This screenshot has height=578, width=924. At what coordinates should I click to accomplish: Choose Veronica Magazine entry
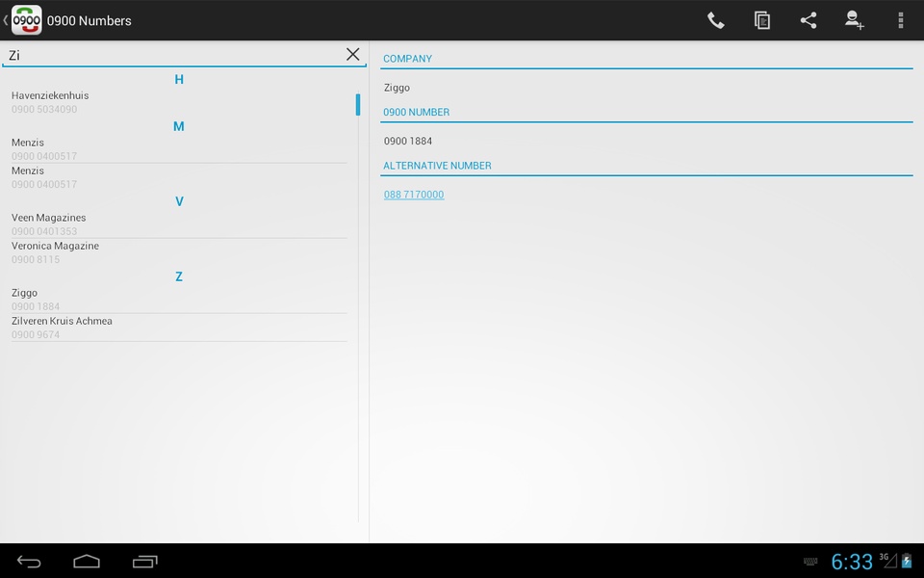point(179,252)
